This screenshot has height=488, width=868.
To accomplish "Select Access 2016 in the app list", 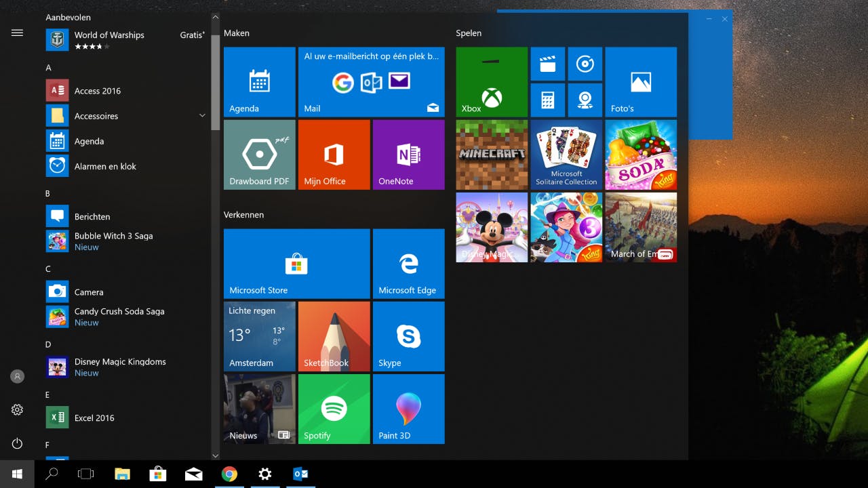I will click(x=97, y=91).
